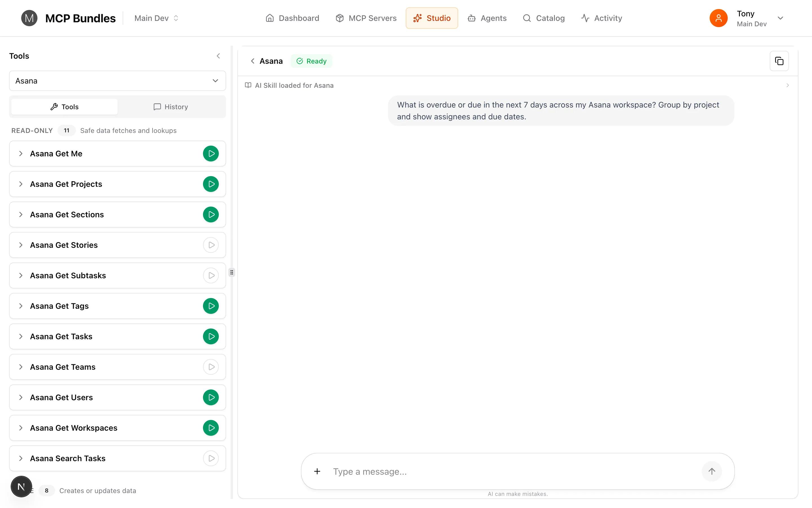Viewport: 812px width, 508px height.
Task: Open the Activity page
Action: [602, 18]
